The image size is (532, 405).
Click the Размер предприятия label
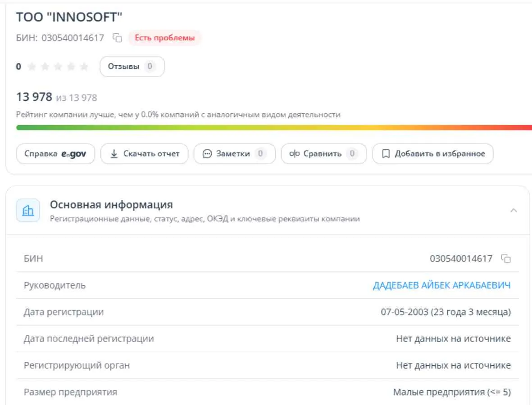click(71, 392)
